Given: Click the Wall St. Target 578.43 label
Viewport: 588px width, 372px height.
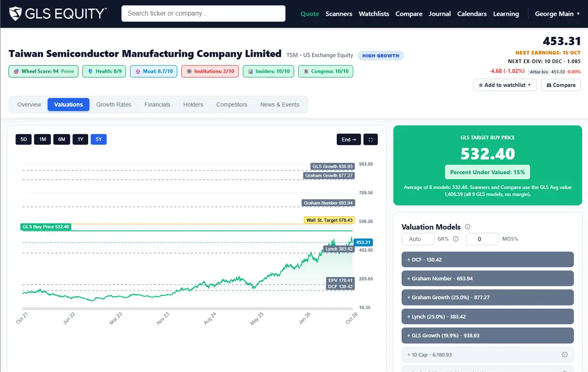Looking at the screenshot, I should [329, 220].
